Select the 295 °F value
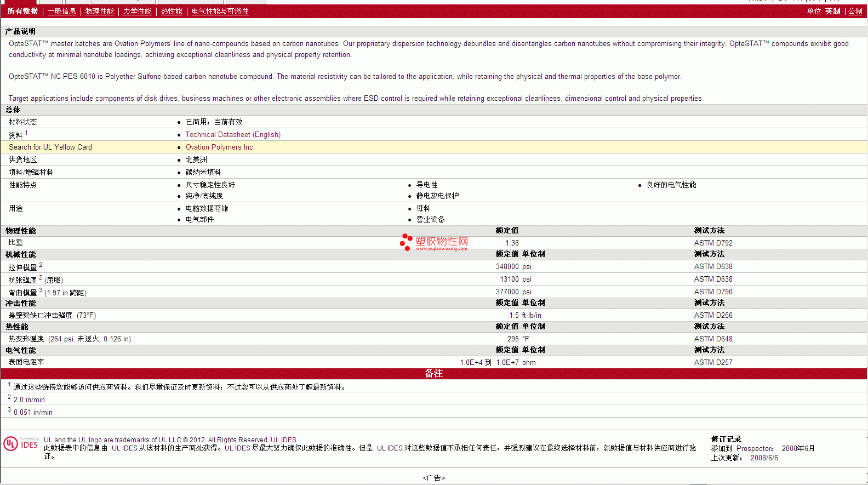Screen dimensions: 868x485 [x=518, y=339]
